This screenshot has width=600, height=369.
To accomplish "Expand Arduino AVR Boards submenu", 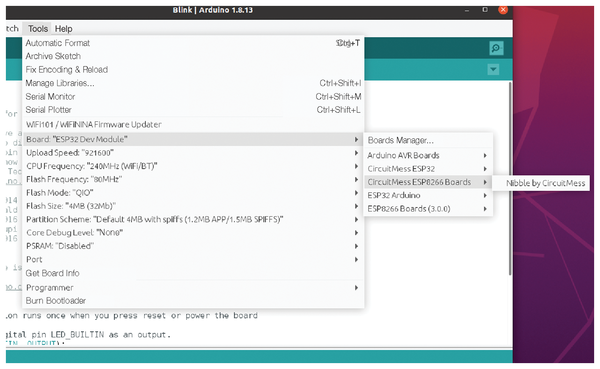I will [x=428, y=155].
